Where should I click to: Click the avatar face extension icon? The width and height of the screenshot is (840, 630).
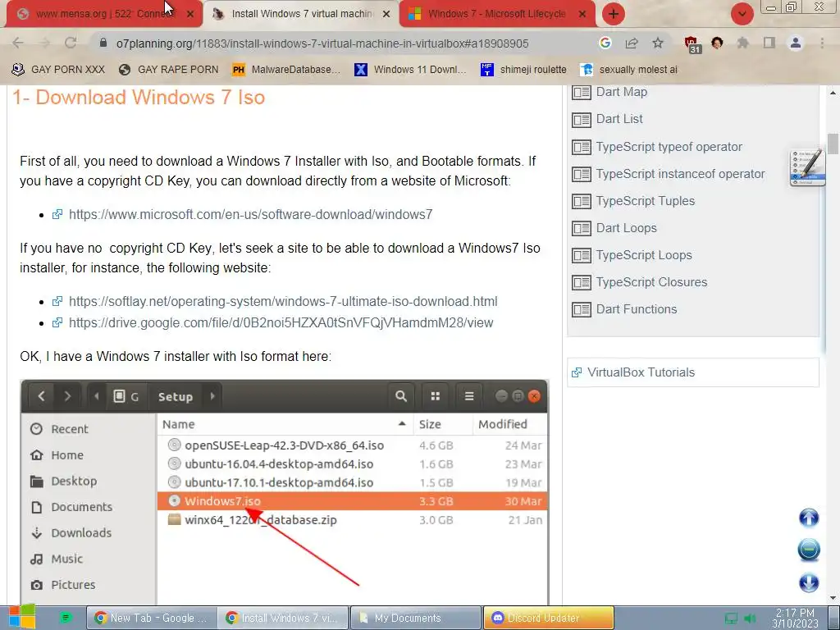coord(717,43)
